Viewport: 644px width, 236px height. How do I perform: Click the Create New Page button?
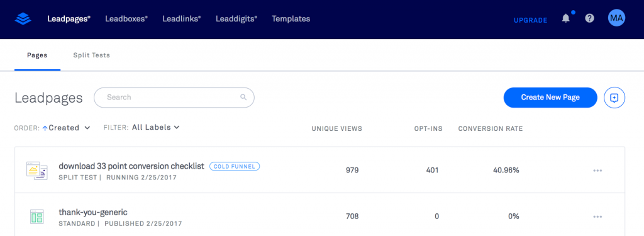point(550,98)
